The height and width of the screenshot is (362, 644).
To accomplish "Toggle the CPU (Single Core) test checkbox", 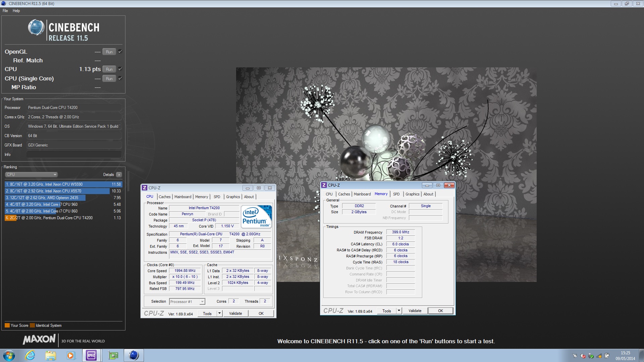I will [120, 78].
